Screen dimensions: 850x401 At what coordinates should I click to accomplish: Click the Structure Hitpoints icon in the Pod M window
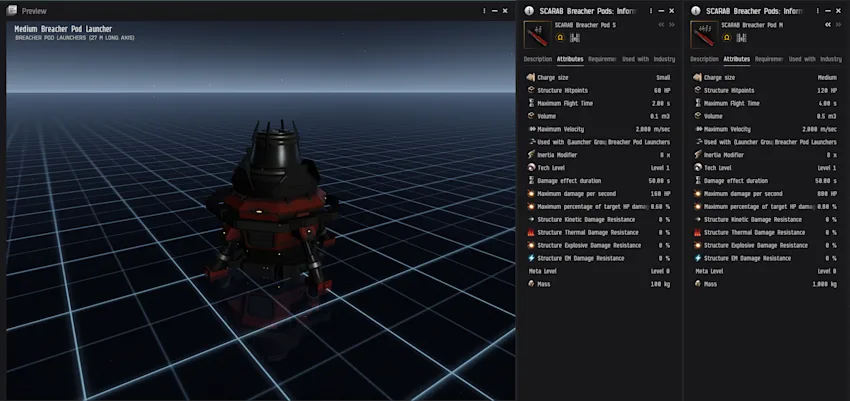(x=698, y=90)
